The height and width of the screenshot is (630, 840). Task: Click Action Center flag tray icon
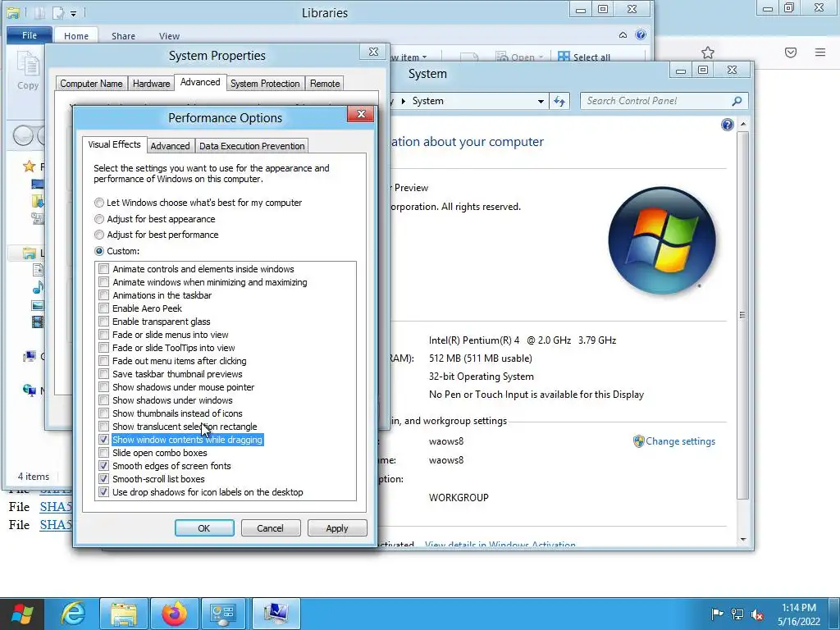[x=717, y=614]
